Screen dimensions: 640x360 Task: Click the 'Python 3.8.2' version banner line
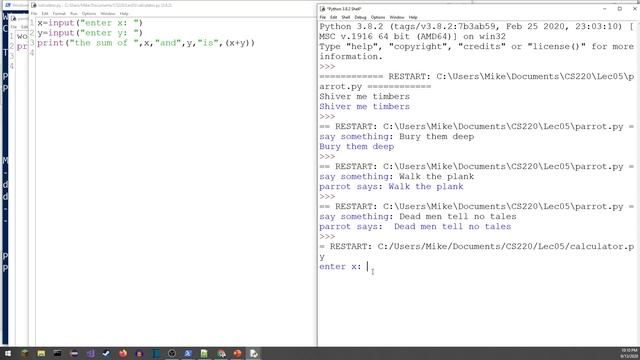click(x=477, y=27)
